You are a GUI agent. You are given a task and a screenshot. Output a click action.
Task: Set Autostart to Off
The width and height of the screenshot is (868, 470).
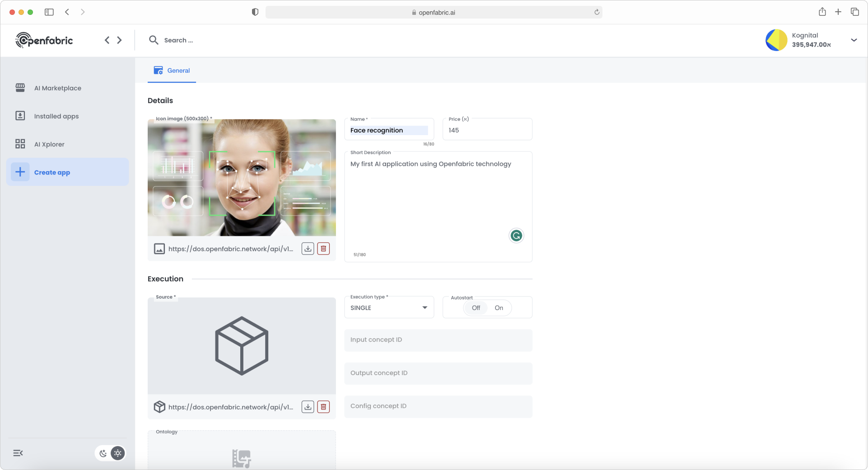(x=476, y=308)
